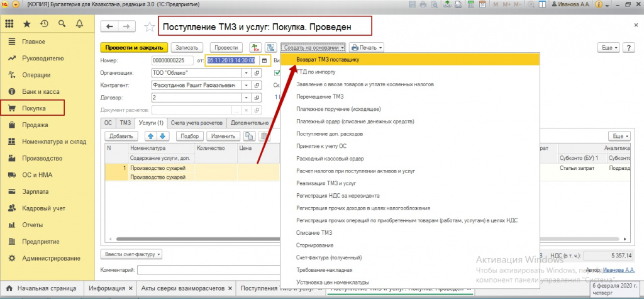Click the window layout icon in title bar

coord(543,4)
